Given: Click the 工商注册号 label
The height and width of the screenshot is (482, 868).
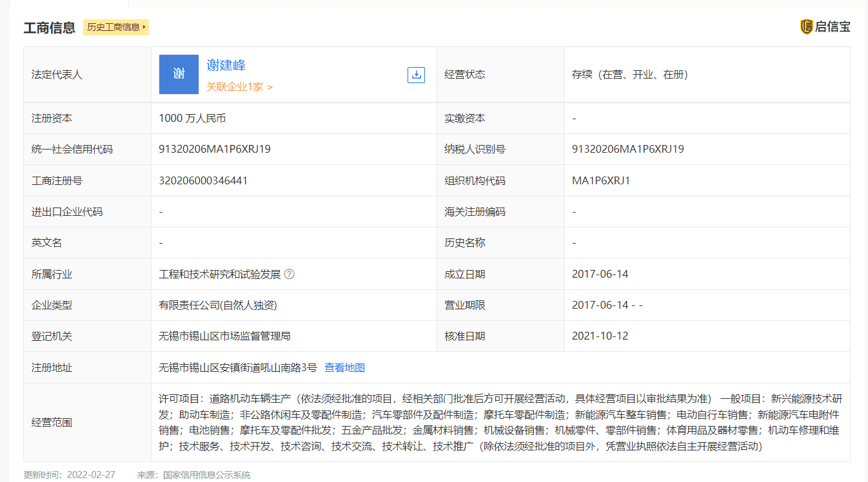Looking at the screenshot, I should 57,180.
